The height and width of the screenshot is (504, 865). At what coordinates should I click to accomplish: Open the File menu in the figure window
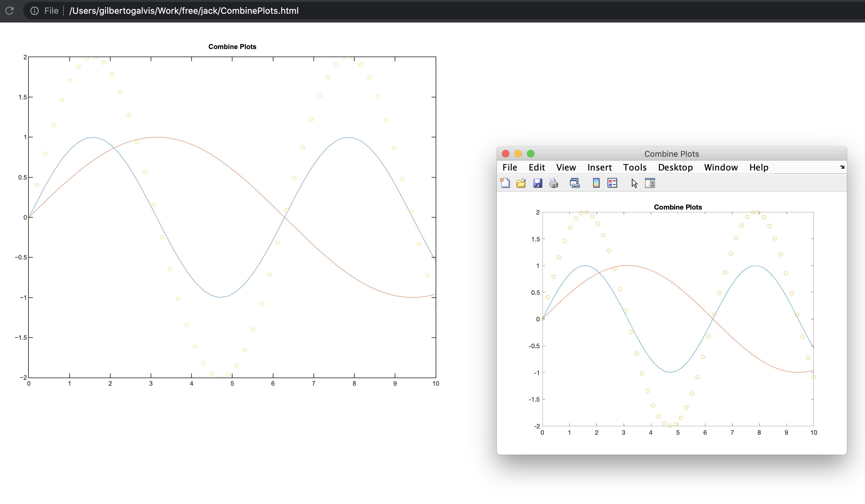[510, 167]
